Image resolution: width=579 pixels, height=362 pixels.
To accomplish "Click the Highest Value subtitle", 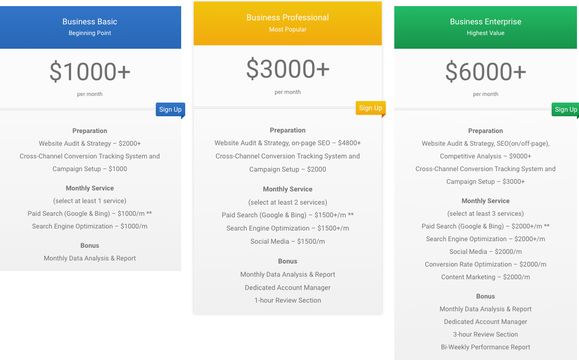I will tap(486, 33).
